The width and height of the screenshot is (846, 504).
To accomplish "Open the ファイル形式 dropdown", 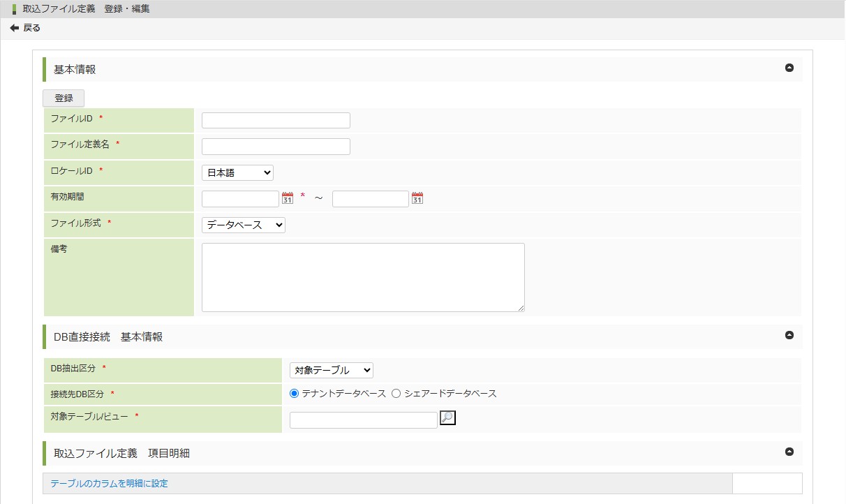I will click(243, 225).
